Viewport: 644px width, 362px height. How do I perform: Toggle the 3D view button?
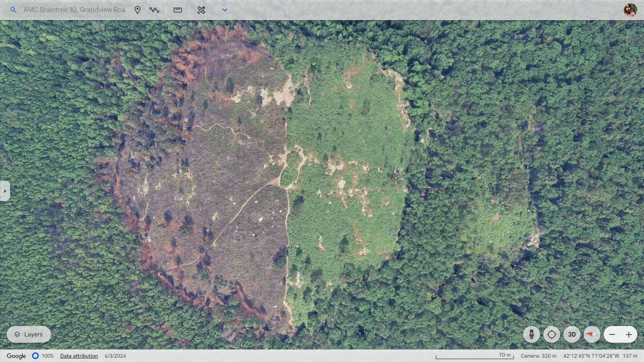click(572, 335)
